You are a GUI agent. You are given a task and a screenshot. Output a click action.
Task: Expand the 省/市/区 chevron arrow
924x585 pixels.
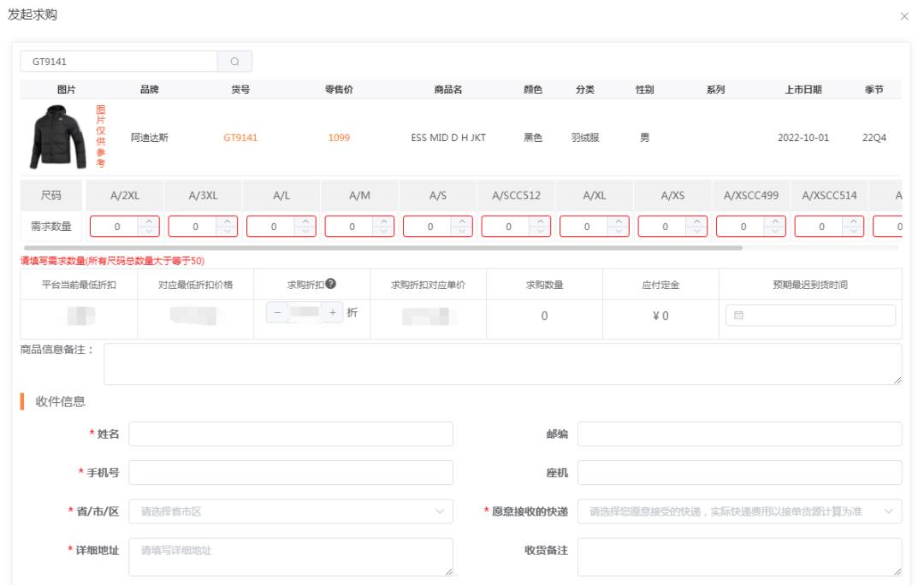pos(441,511)
